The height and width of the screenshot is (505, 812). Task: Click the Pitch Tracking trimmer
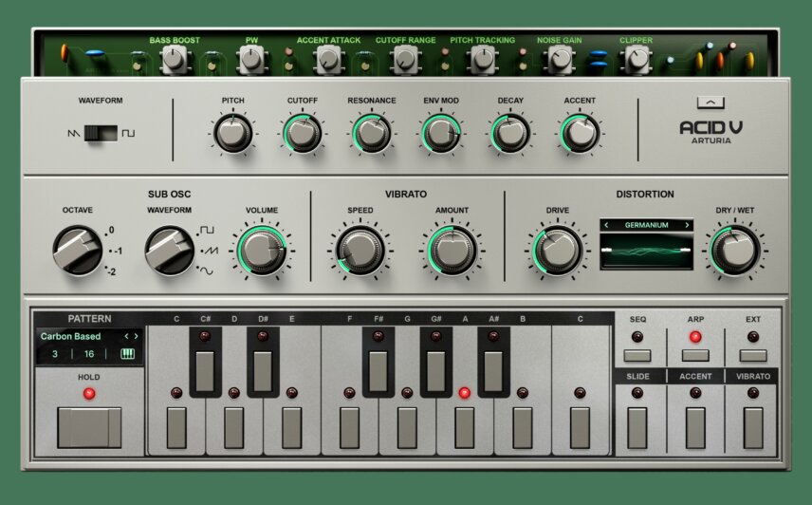coord(482,60)
